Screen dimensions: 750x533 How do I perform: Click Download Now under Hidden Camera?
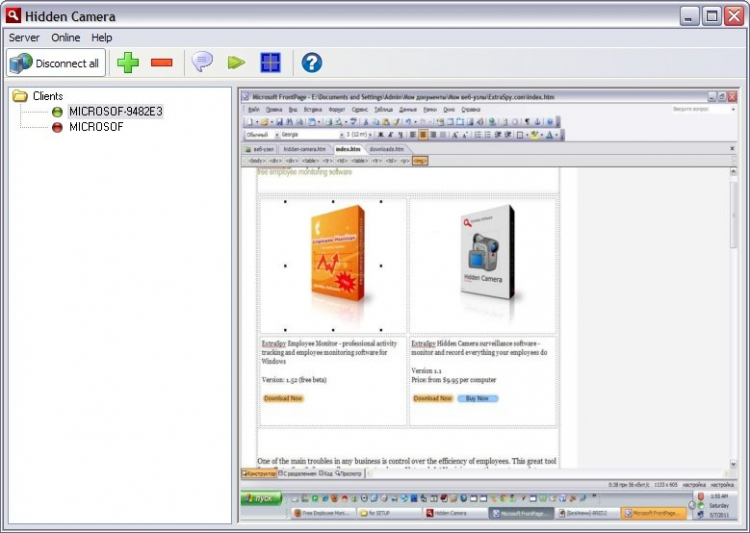click(x=433, y=398)
